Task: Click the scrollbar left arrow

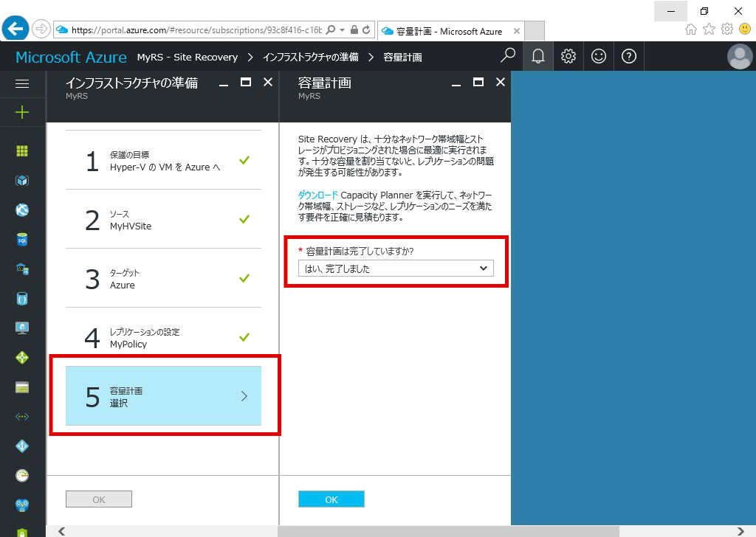Action: (x=61, y=531)
